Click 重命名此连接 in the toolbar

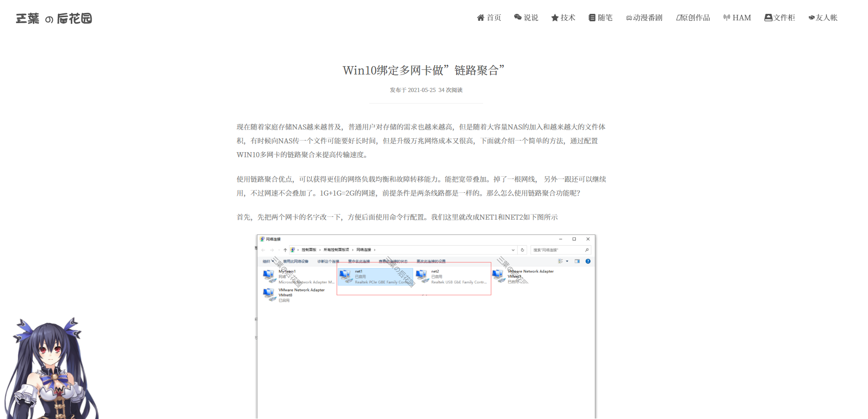[x=359, y=261]
